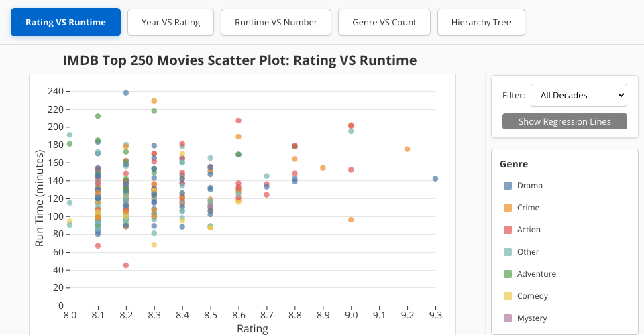
Task: Click the Drama genre color swatch
Action: point(508,186)
